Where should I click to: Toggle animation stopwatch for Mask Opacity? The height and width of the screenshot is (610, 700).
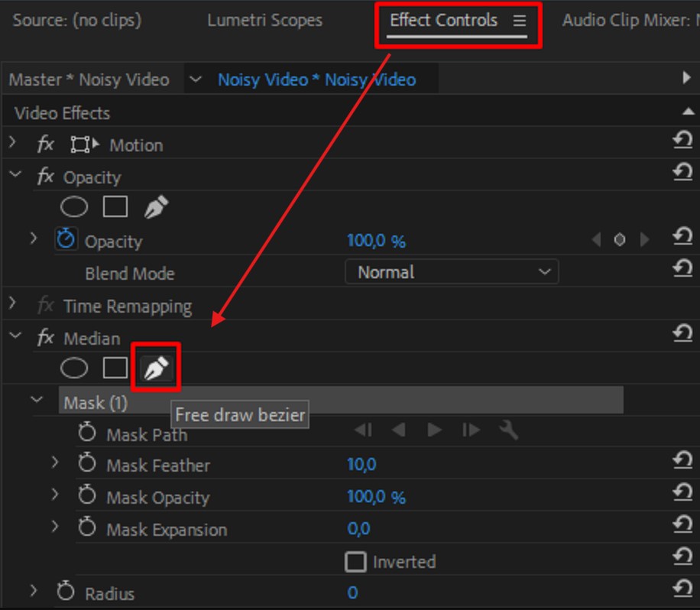(87, 495)
